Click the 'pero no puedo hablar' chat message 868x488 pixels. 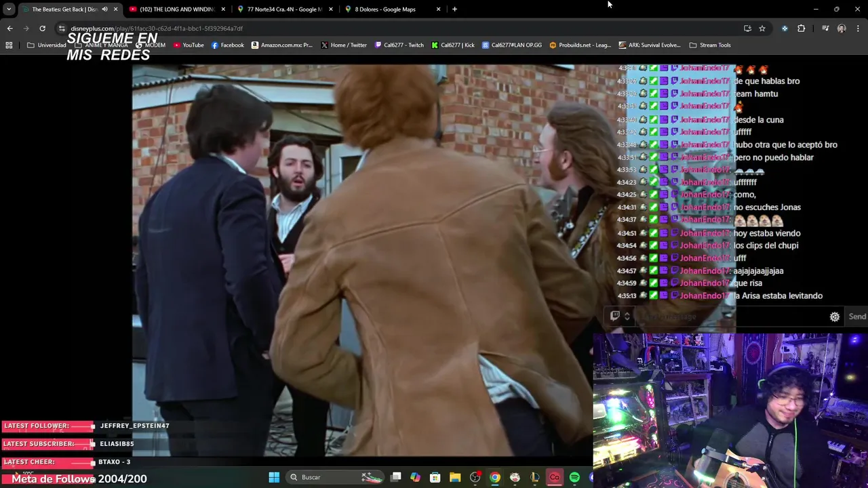point(773,157)
